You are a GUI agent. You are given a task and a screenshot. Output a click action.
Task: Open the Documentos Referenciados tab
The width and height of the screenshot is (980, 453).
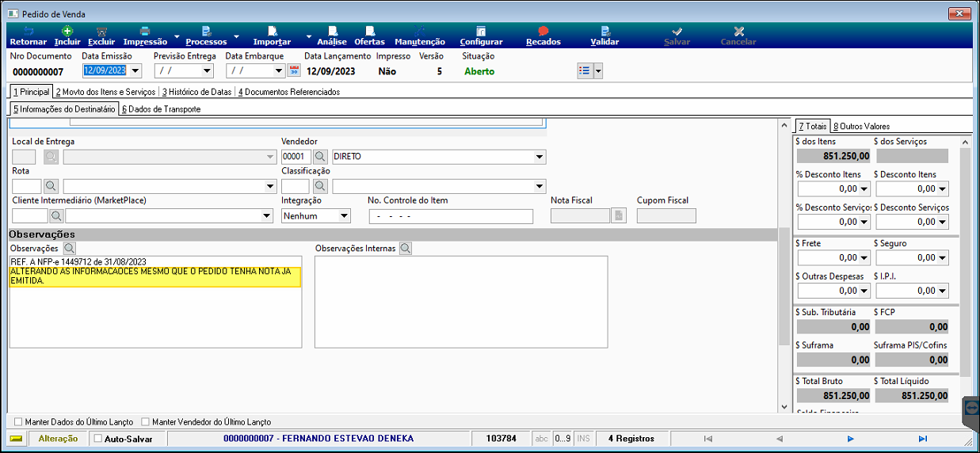(x=289, y=92)
